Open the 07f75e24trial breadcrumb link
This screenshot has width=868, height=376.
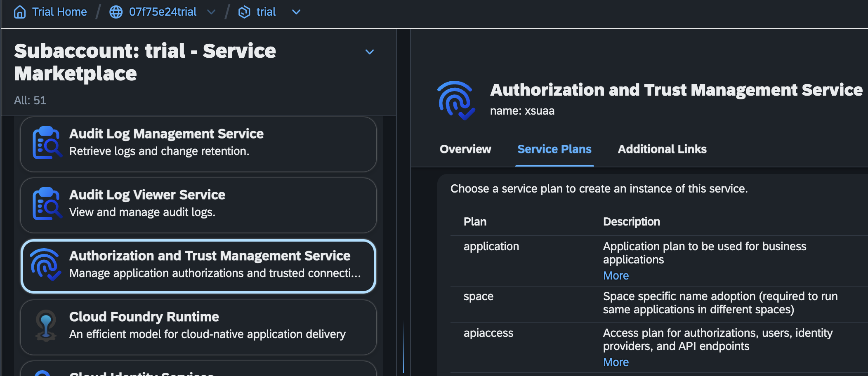coord(163,12)
